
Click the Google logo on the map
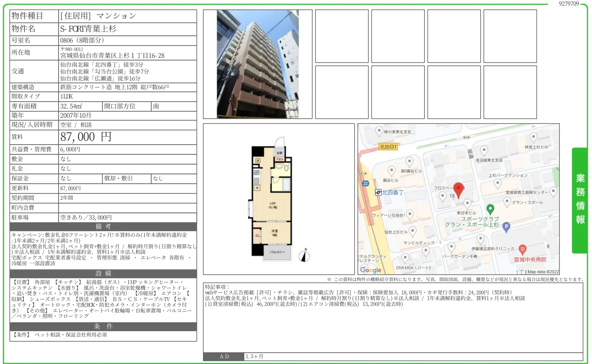[x=371, y=270]
